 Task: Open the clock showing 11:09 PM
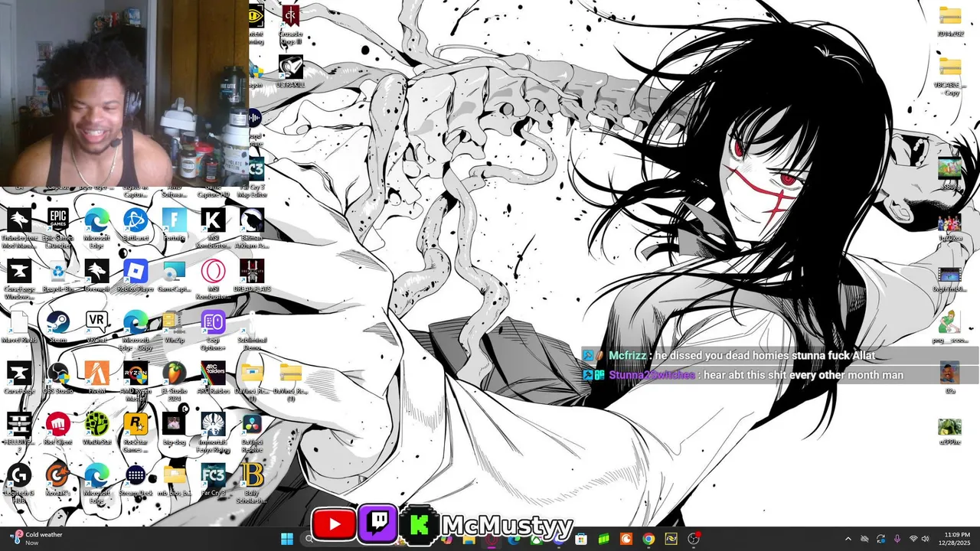point(956,539)
